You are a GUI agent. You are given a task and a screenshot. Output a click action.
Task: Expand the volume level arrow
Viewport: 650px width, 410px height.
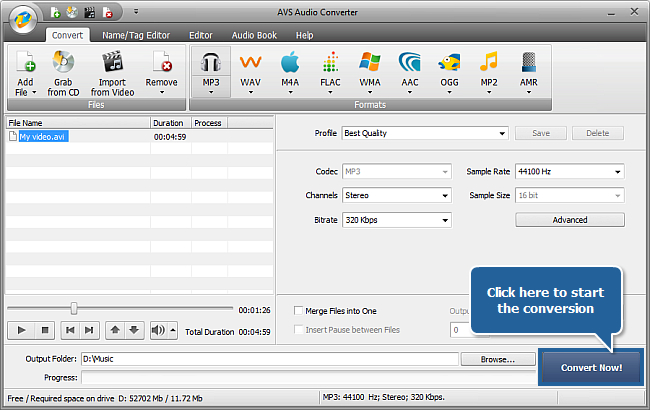(173, 330)
